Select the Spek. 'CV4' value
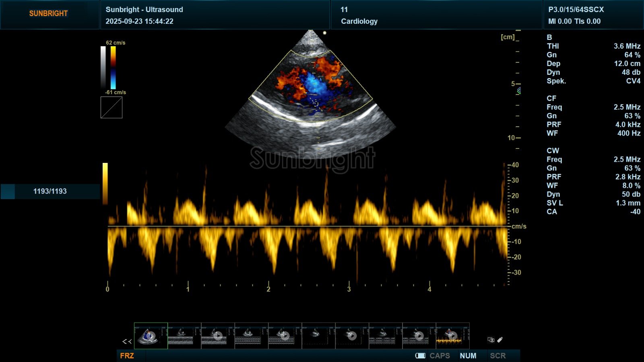The height and width of the screenshot is (362, 644). pyautogui.click(x=633, y=81)
